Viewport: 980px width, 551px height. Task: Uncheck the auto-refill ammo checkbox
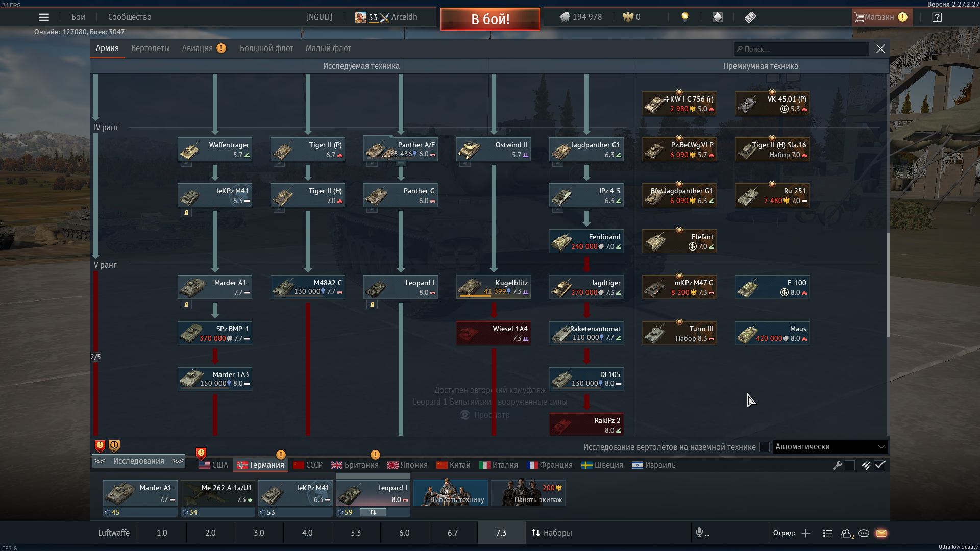click(879, 465)
